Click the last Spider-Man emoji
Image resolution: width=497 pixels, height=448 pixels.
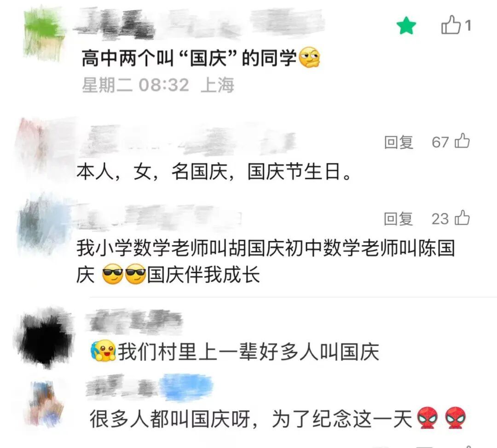coord(456,418)
